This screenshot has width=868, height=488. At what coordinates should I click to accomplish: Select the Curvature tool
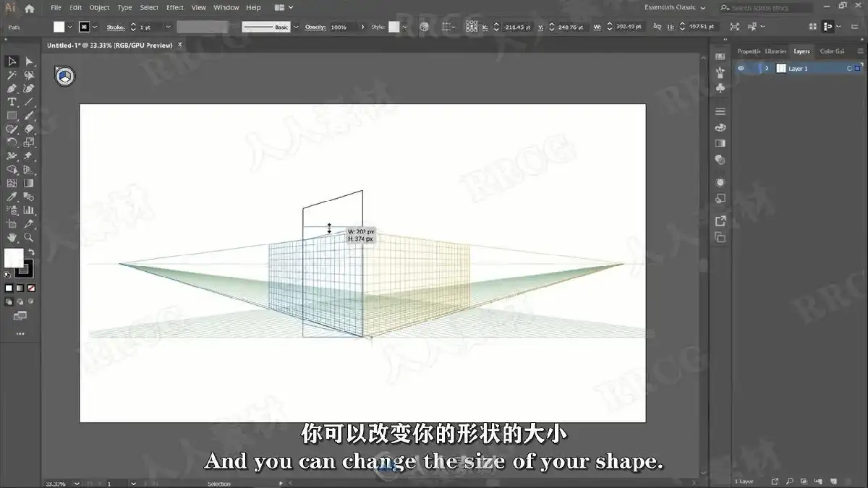(29, 88)
